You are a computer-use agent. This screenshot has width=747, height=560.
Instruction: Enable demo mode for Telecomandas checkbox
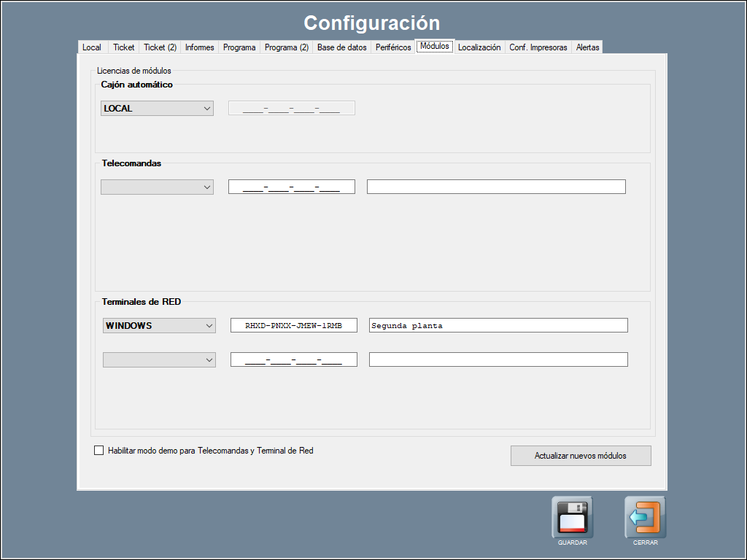99,451
